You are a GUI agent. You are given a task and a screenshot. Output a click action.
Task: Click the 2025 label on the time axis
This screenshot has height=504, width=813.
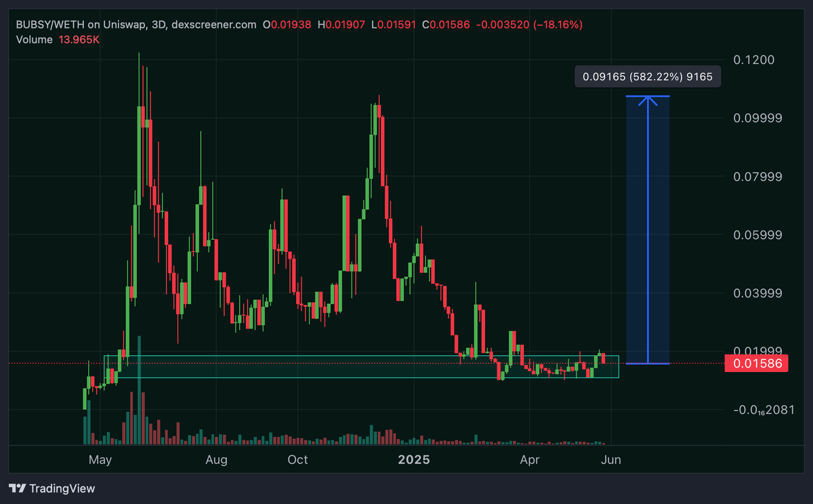(414, 459)
